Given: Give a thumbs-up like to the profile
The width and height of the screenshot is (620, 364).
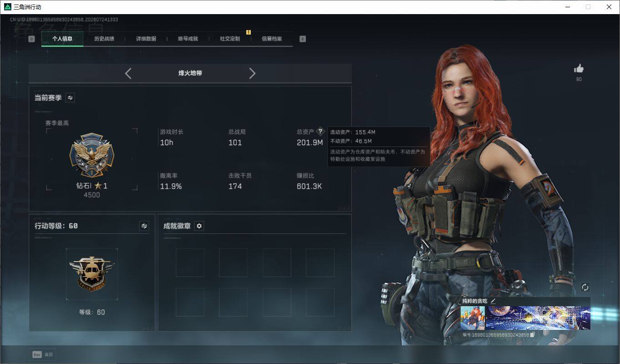Looking at the screenshot, I should click(579, 69).
